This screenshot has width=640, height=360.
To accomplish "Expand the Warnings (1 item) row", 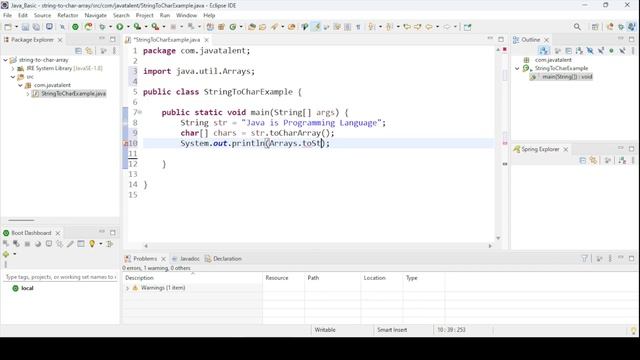I will 127,288.
